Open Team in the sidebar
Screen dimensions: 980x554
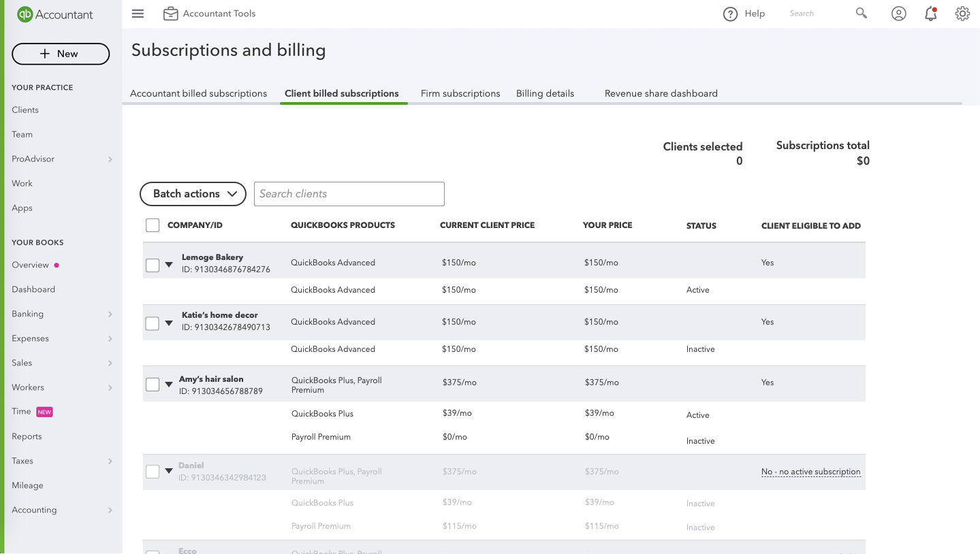coord(22,134)
